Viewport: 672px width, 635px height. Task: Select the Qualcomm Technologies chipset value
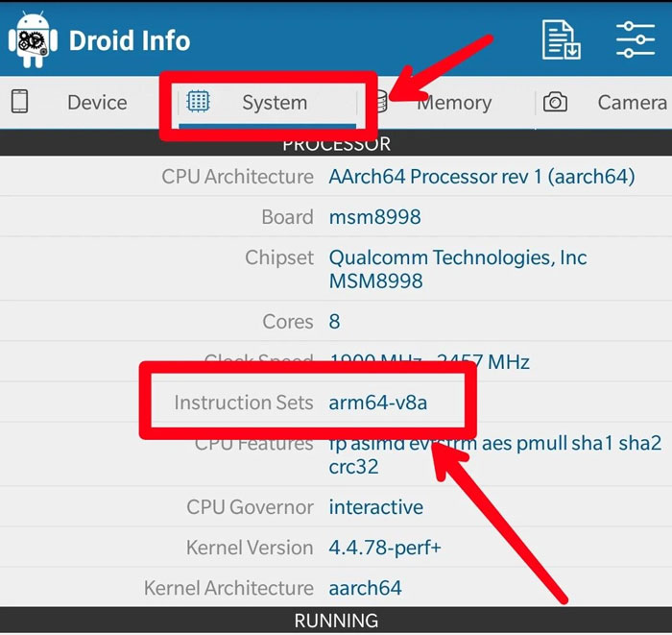(458, 269)
